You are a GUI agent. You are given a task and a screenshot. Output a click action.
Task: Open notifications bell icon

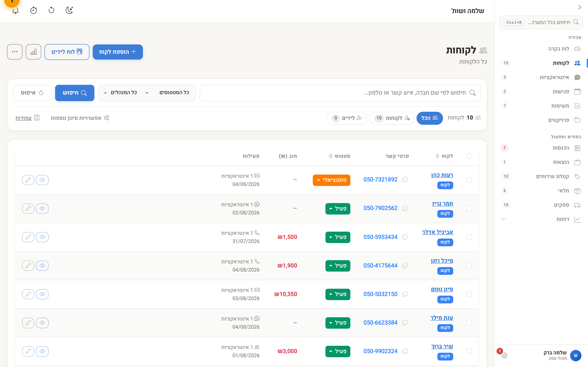16,10
